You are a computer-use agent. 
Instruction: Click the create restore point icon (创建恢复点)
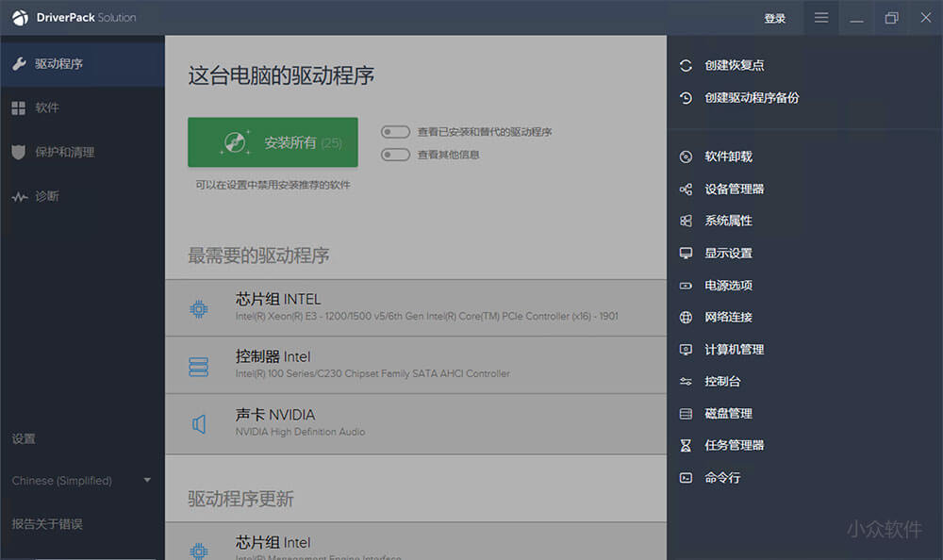(x=686, y=65)
